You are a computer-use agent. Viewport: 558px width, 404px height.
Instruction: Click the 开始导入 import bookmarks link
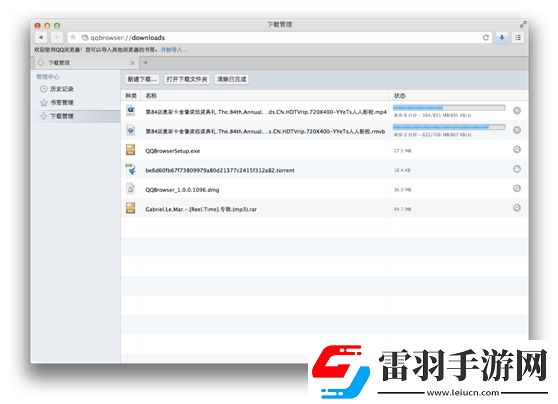(x=172, y=49)
